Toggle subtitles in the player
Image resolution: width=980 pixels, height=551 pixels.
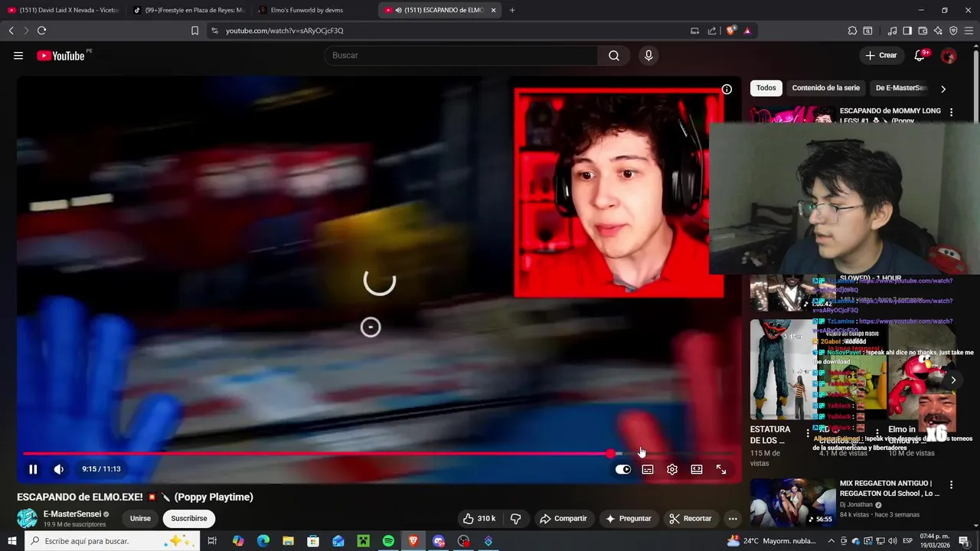(648, 469)
